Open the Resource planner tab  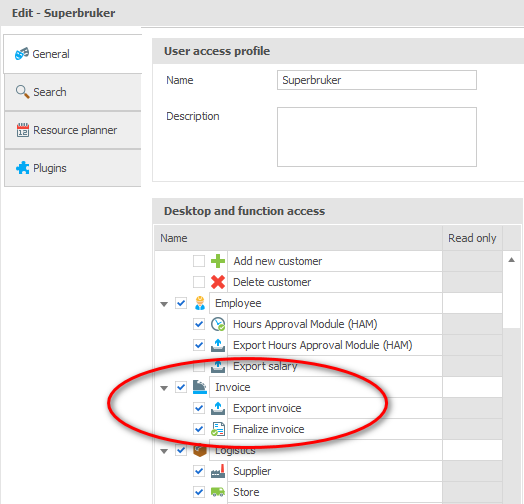(73, 130)
